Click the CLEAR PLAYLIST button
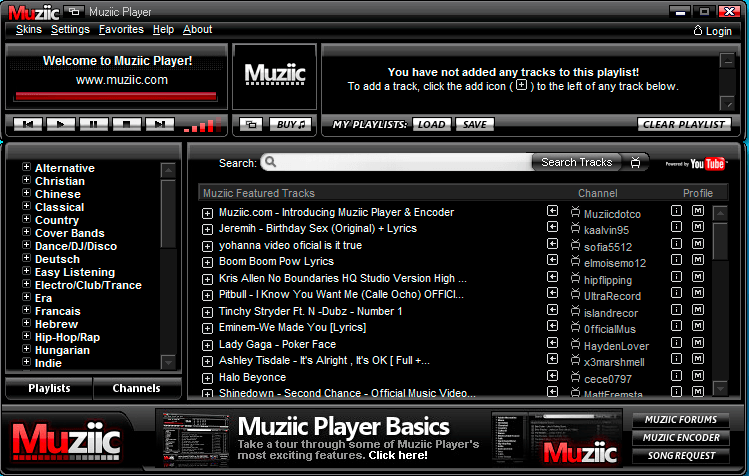This screenshot has width=749, height=476. [x=684, y=124]
